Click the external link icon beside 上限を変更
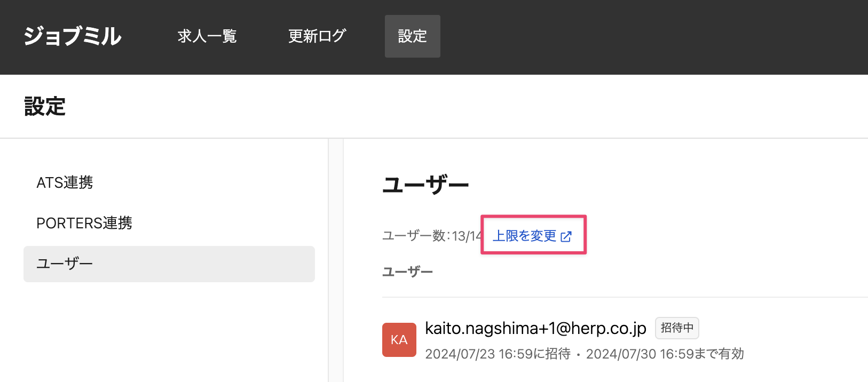This screenshot has height=382, width=868. coord(566,236)
